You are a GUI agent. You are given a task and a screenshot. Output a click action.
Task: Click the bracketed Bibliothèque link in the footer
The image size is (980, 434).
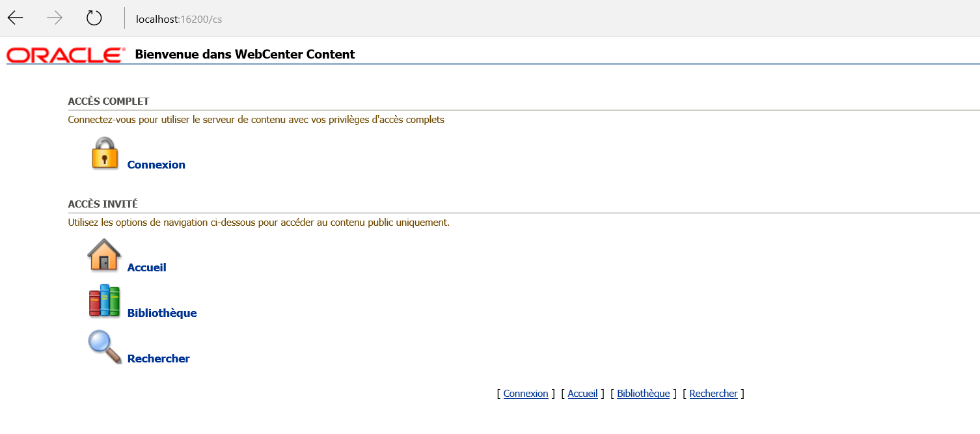tap(643, 394)
